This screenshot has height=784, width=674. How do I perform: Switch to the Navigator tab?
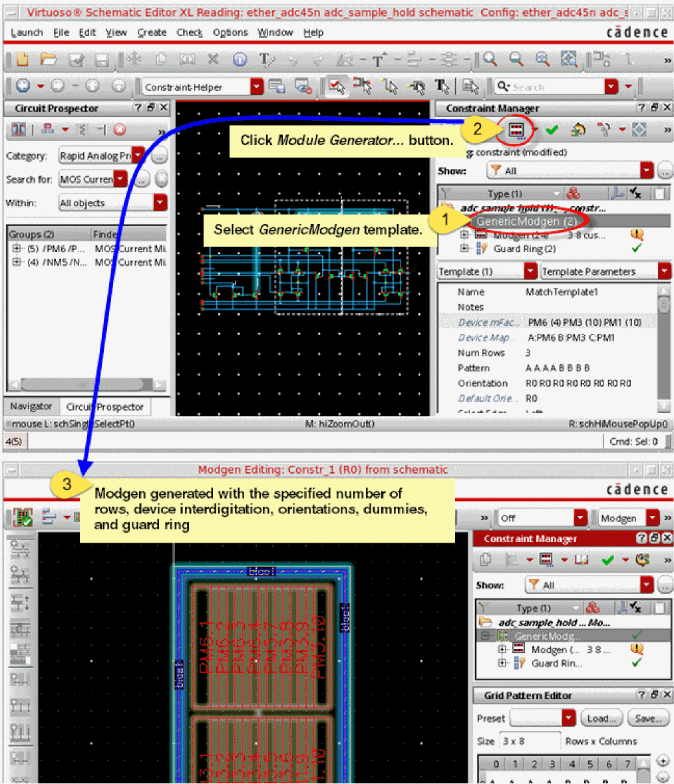coord(31,406)
